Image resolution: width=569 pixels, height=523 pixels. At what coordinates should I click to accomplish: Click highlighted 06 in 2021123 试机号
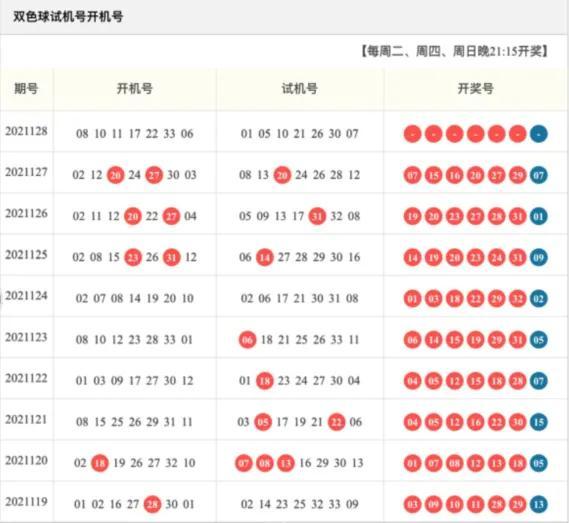pyautogui.click(x=247, y=340)
